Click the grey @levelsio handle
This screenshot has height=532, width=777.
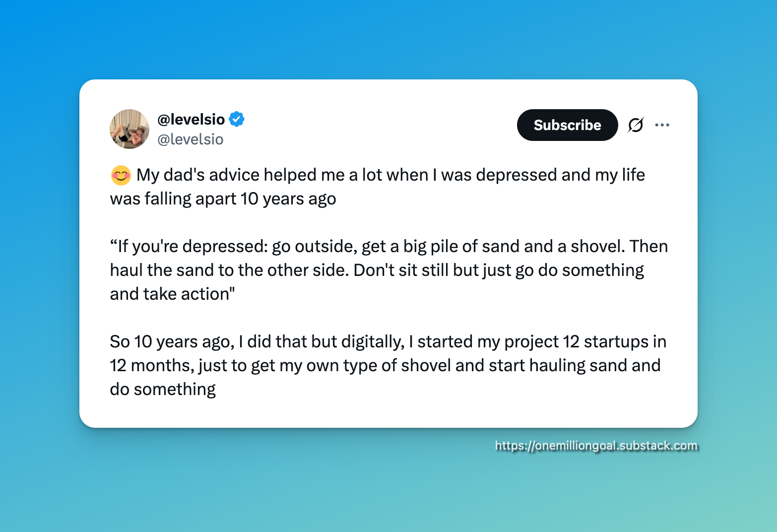click(x=191, y=139)
